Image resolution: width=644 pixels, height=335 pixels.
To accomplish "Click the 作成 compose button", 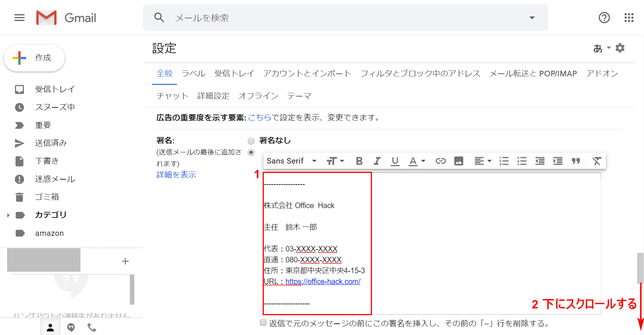I will pos(34,58).
